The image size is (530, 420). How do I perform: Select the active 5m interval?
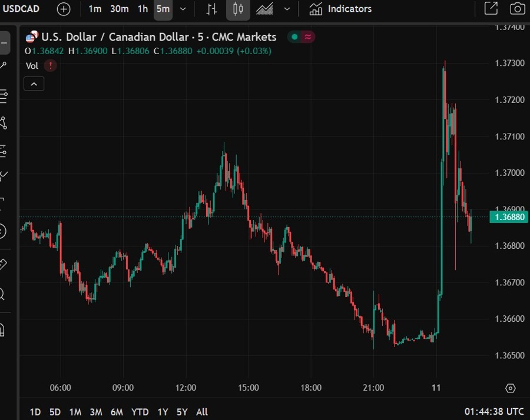click(x=163, y=9)
